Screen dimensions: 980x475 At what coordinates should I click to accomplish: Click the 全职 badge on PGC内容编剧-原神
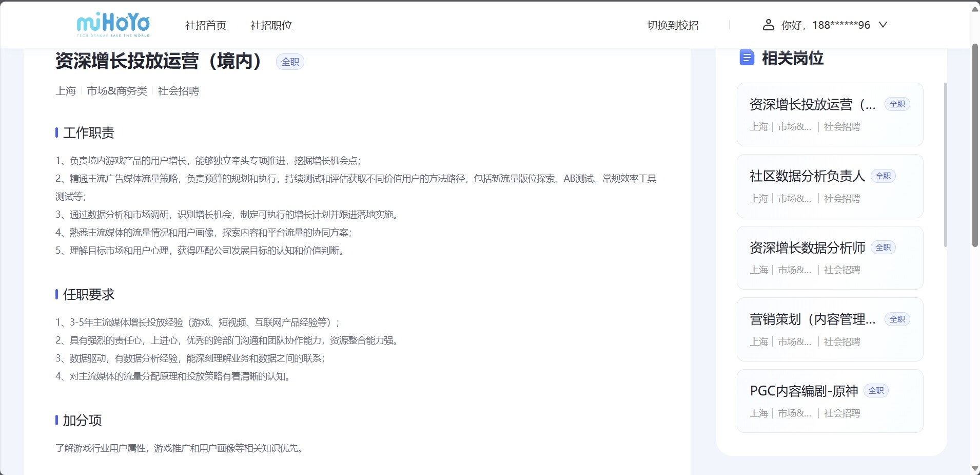click(876, 391)
